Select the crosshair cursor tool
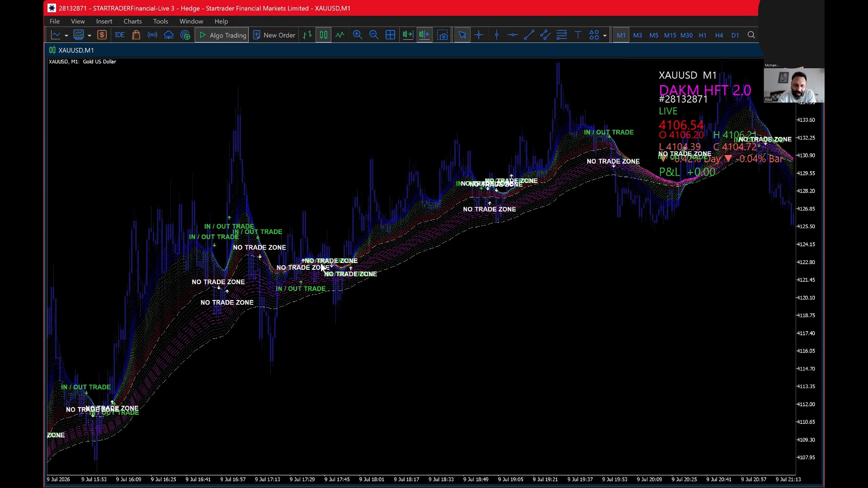 479,35
